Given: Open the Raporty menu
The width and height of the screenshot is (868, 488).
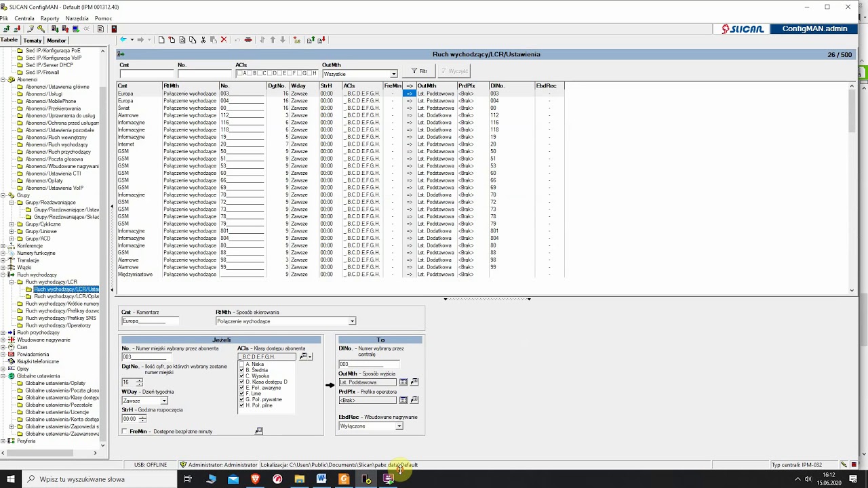Looking at the screenshot, I should [x=50, y=18].
